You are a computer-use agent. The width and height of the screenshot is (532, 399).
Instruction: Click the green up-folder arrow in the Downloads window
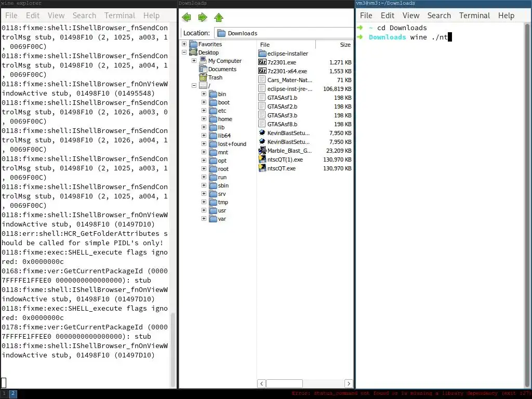(x=219, y=17)
